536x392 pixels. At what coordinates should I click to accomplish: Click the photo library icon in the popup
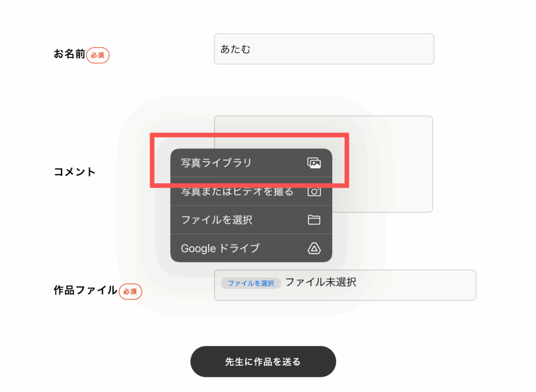click(x=314, y=163)
